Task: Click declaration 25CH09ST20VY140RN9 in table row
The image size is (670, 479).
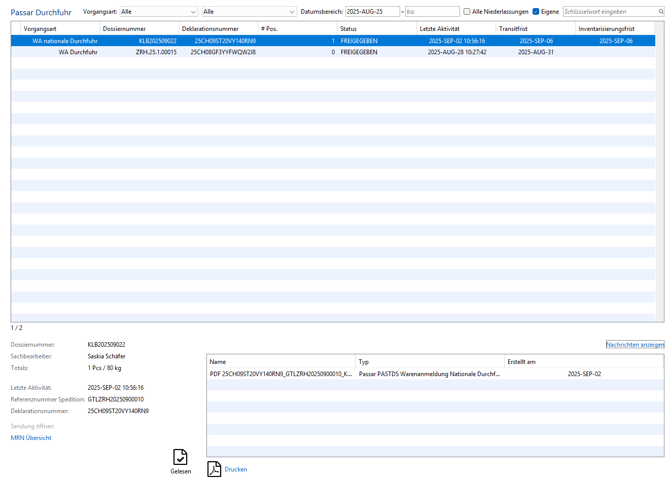Action: 225,41
